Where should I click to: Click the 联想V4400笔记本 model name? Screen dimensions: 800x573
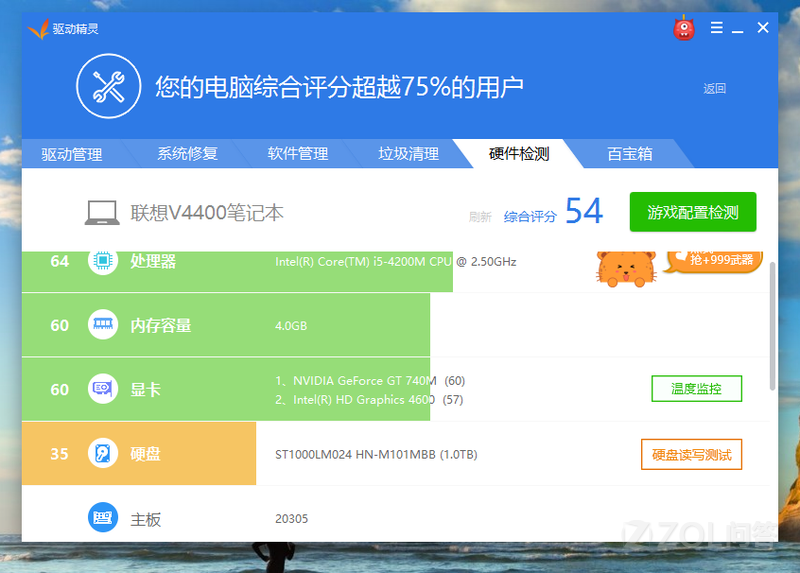pos(207,213)
